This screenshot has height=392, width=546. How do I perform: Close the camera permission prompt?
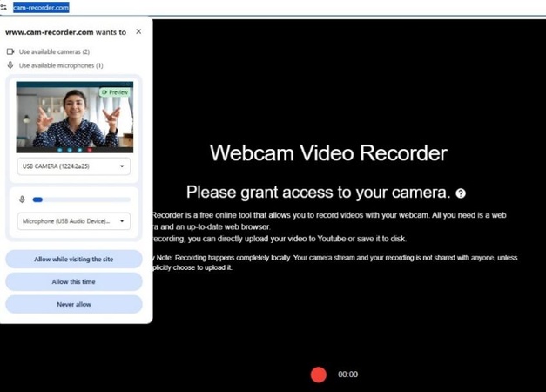[x=138, y=31]
